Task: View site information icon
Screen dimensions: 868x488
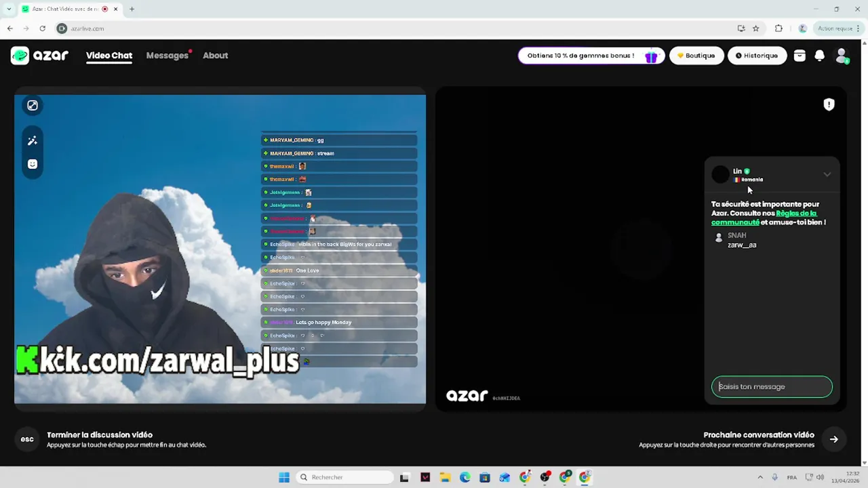Action: coord(62,28)
